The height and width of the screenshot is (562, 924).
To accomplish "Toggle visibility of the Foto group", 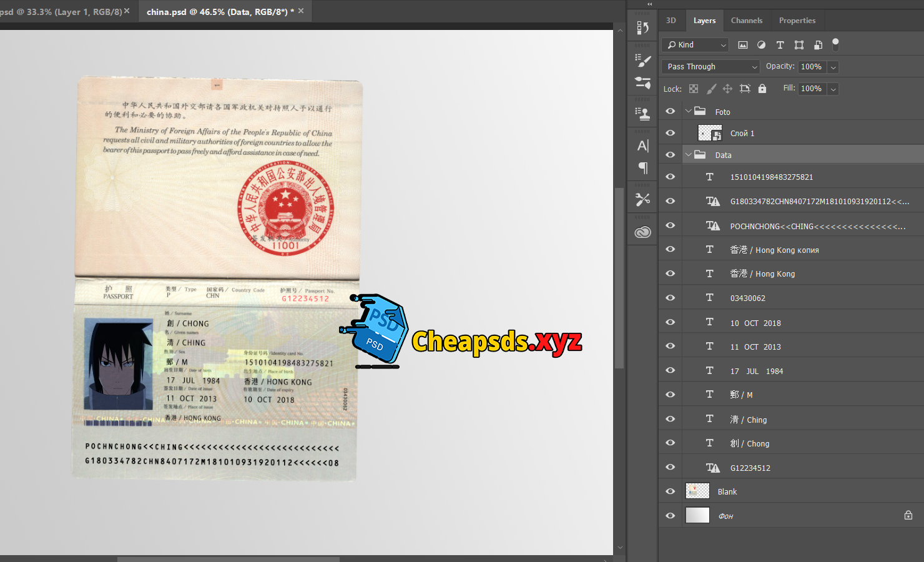I will pyautogui.click(x=671, y=111).
